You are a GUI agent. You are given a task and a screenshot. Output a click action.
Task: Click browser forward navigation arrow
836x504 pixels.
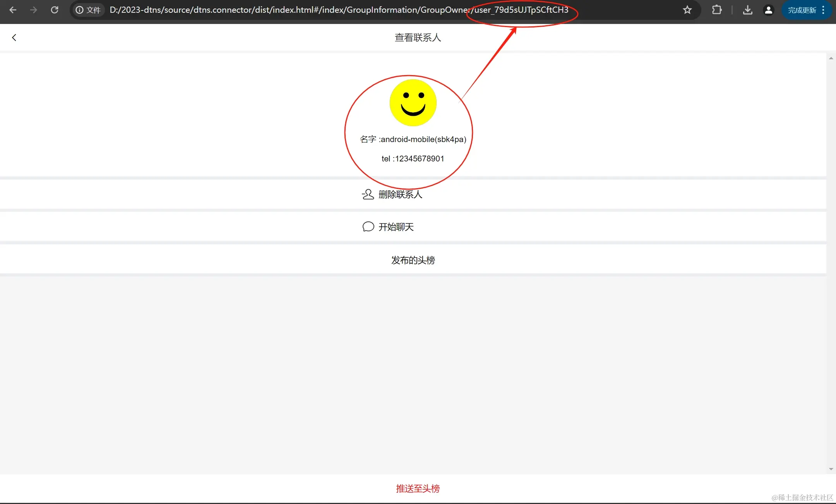point(34,10)
